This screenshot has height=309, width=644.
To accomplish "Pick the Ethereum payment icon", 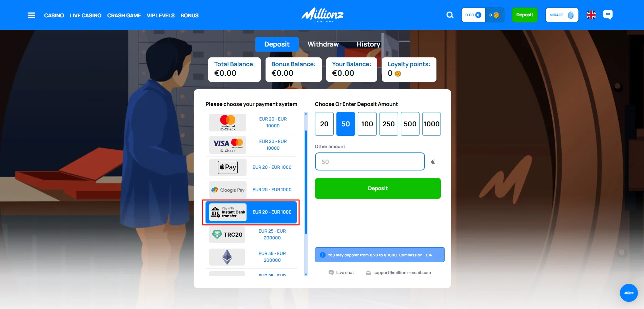I will (x=227, y=257).
